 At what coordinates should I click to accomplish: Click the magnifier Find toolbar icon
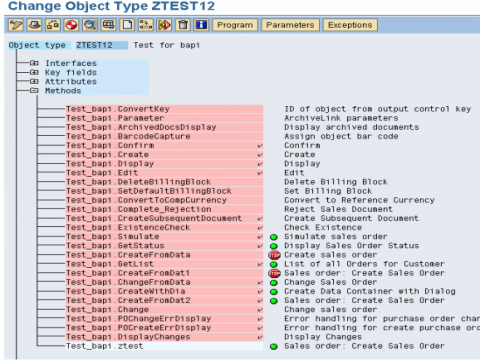pyautogui.click(x=90, y=25)
